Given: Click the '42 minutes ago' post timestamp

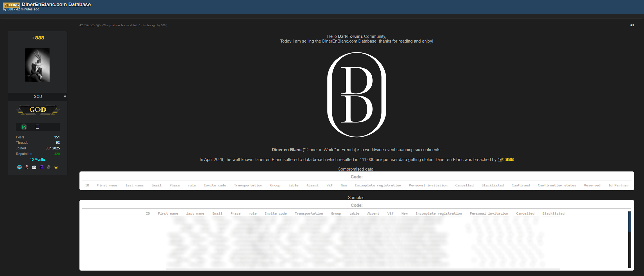Looking at the screenshot, I should 90,25.
